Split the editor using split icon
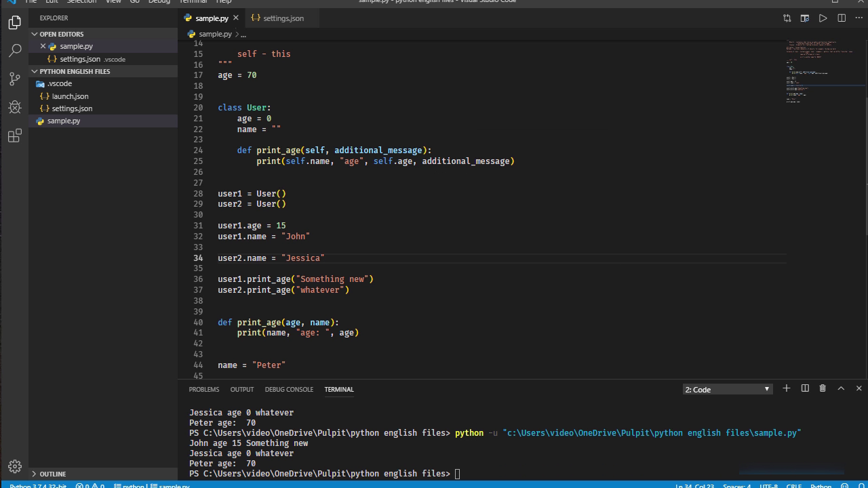Image resolution: width=868 pixels, height=488 pixels. coord(841,18)
